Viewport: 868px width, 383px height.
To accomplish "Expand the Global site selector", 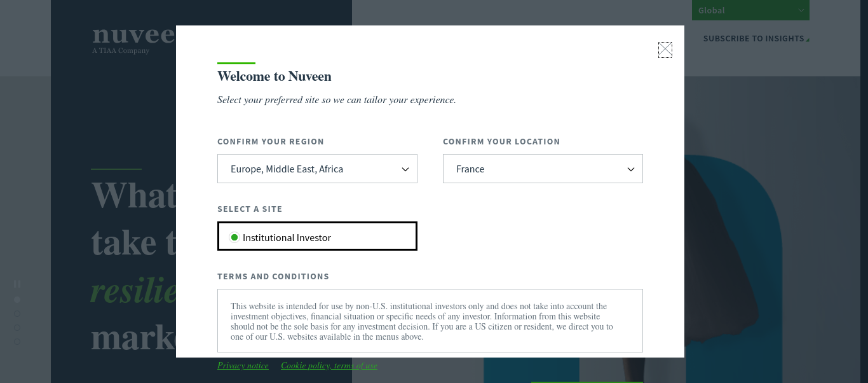I will pyautogui.click(x=750, y=10).
